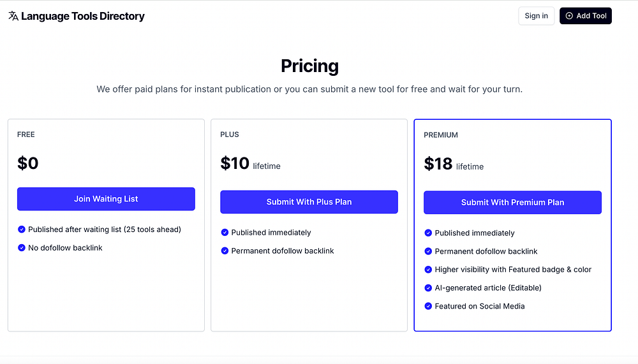Go to Language Tools Directory home
Image resolution: width=638 pixels, height=364 pixels.
(x=82, y=16)
